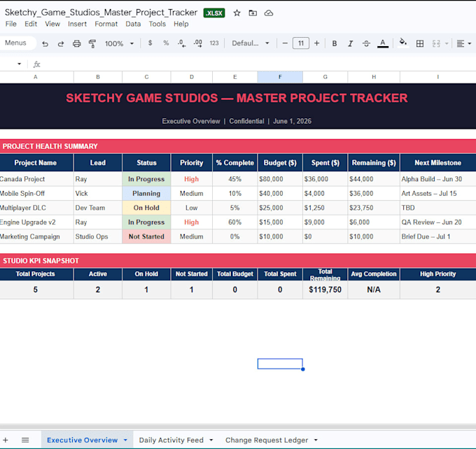Open the Format menu
This screenshot has width=476, height=449.
point(106,24)
